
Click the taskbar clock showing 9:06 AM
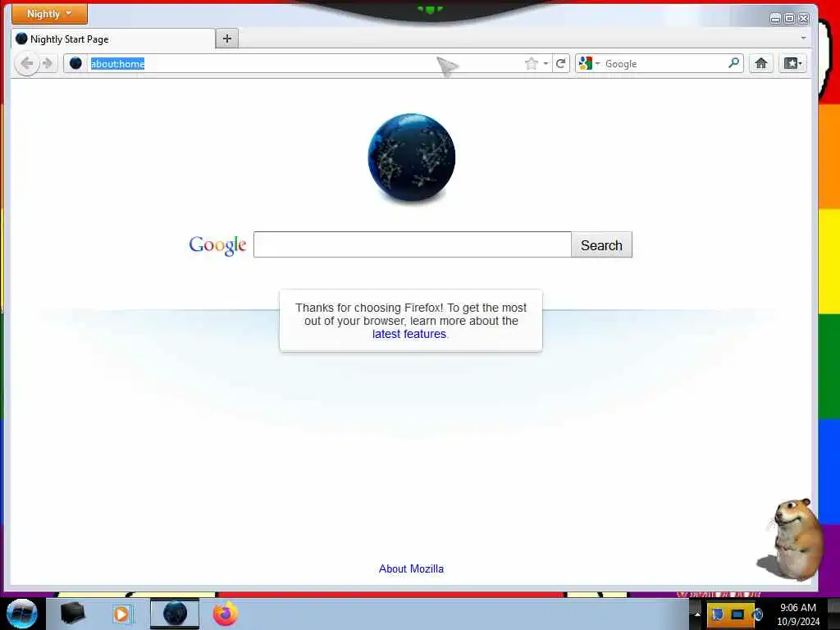point(797,614)
